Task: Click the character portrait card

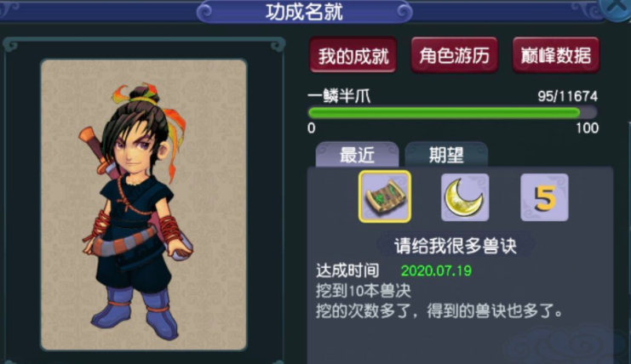Action: click(x=143, y=204)
